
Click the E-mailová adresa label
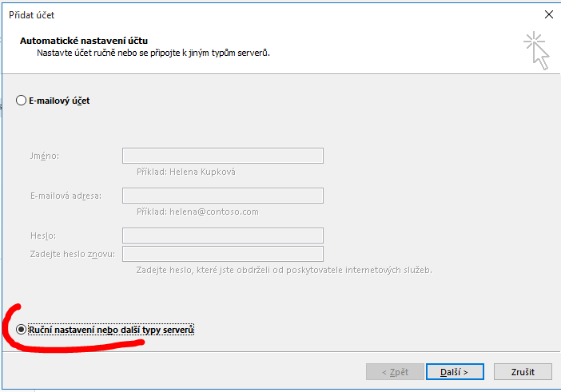(x=66, y=196)
